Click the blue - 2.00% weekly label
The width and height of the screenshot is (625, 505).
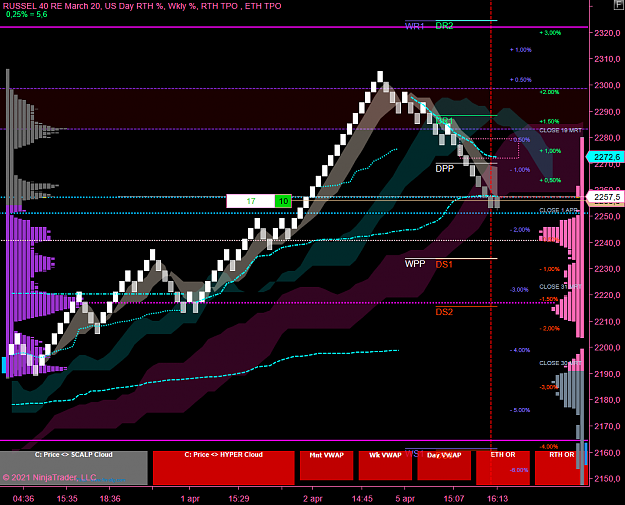[520, 230]
